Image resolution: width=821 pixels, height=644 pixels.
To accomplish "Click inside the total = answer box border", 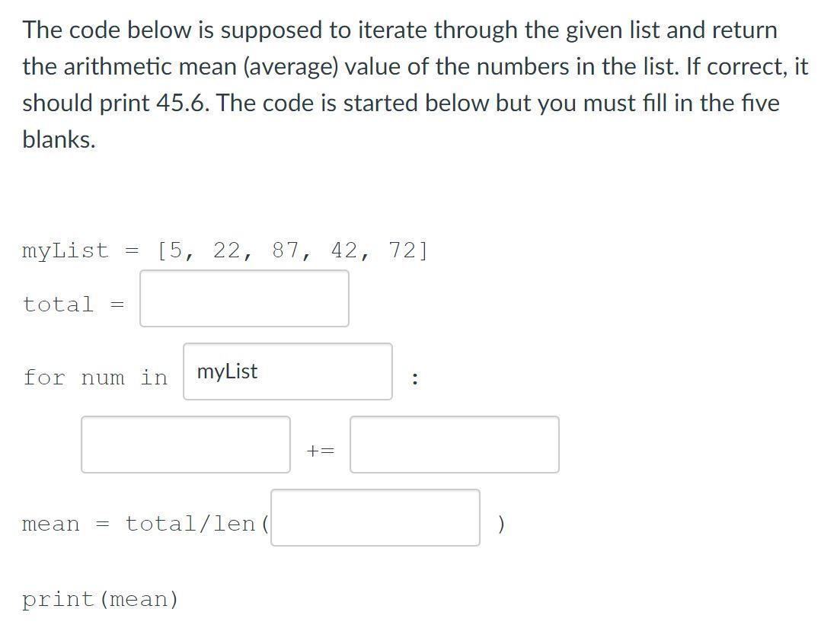I will click(x=244, y=298).
